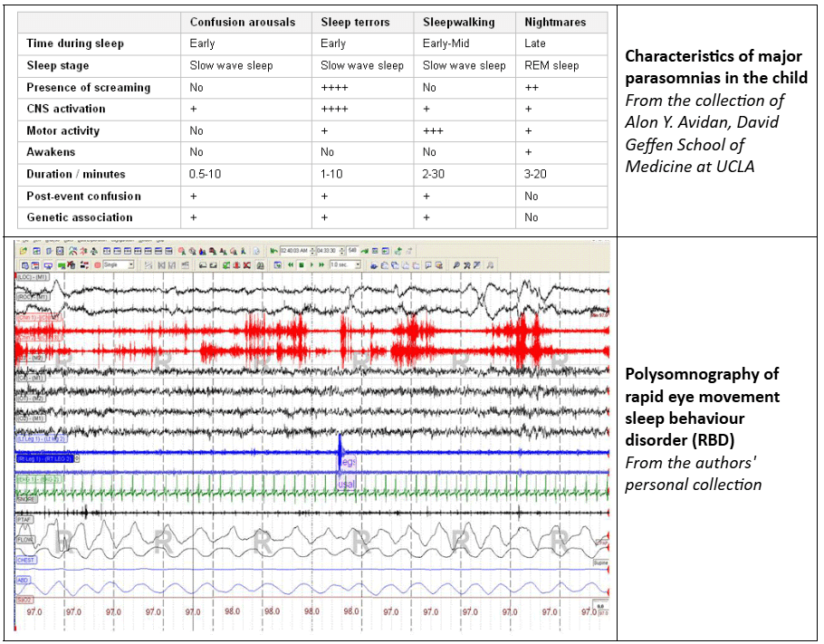Click the blank document page icon
The height and width of the screenshot is (644, 824).
[x=256, y=251]
